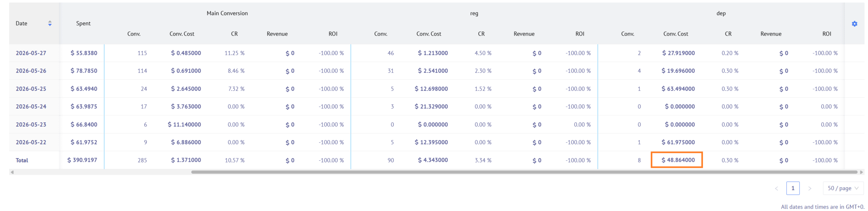Open the 2026-05-22 date row
The image size is (868, 211).
[31, 142]
